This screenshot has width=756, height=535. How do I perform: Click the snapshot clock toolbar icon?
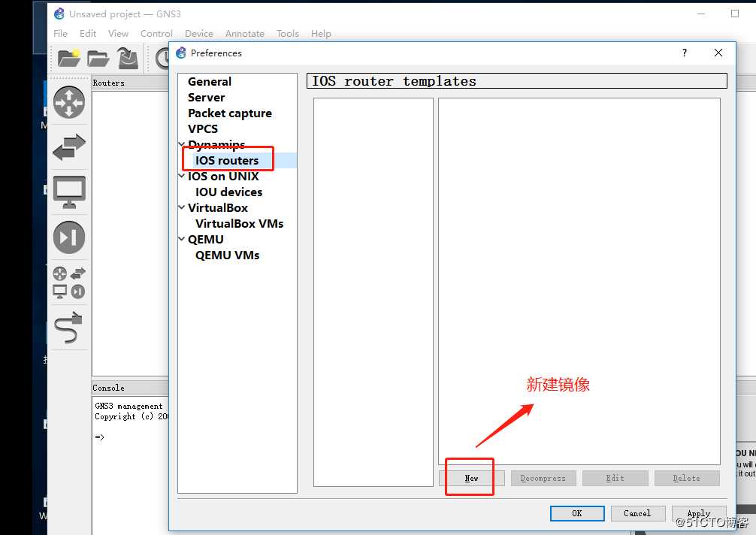click(x=162, y=59)
